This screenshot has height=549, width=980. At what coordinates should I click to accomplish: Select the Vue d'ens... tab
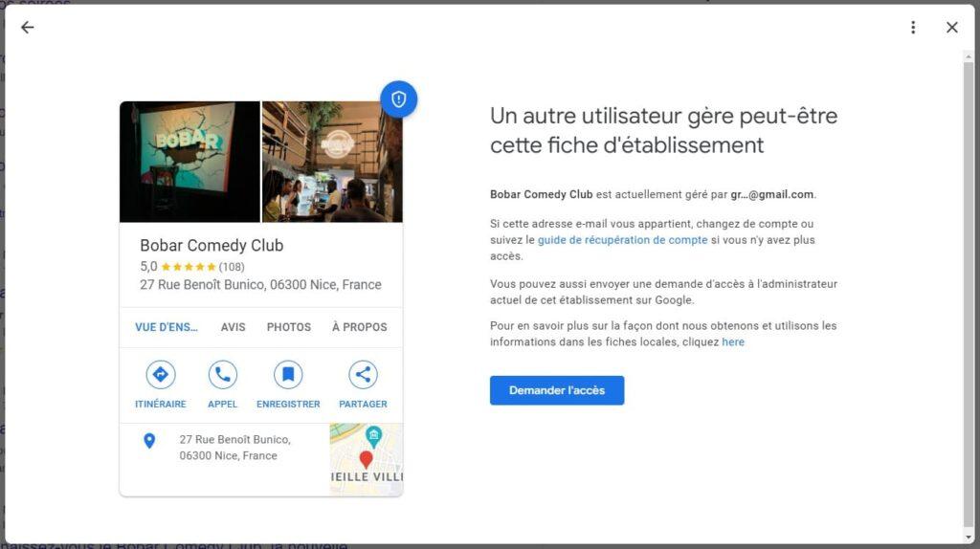[x=167, y=327]
